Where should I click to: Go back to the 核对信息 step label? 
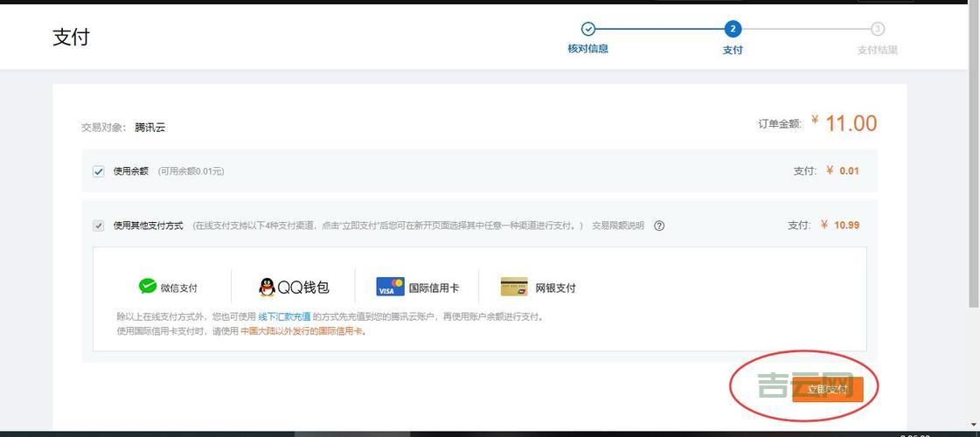click(588, 49)
